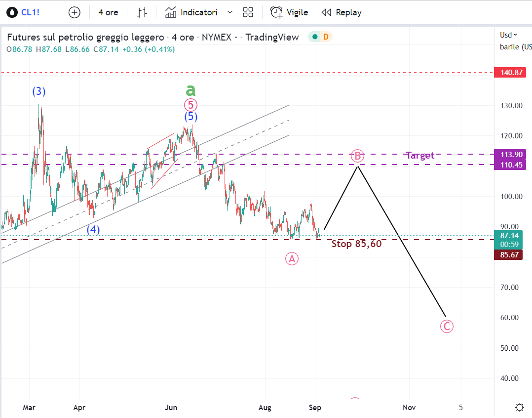The image size is (532, 418).
Task: Open chart settings gear icon
Action: pos(520,408)
